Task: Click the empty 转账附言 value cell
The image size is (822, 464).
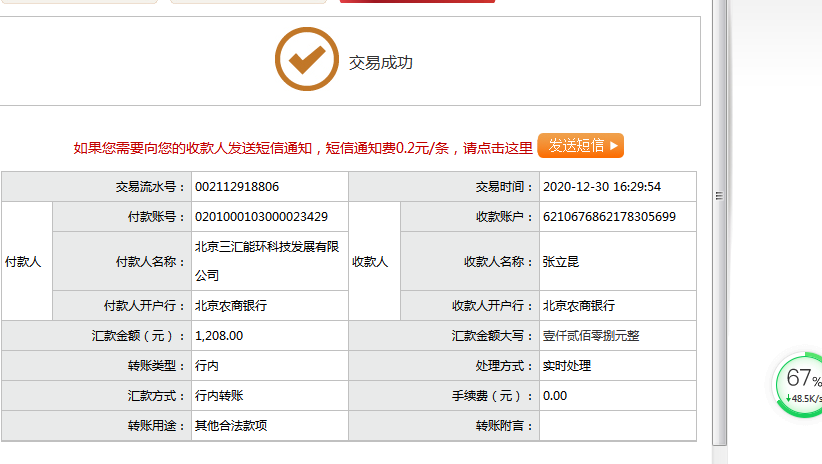Action: coord(617,426)
